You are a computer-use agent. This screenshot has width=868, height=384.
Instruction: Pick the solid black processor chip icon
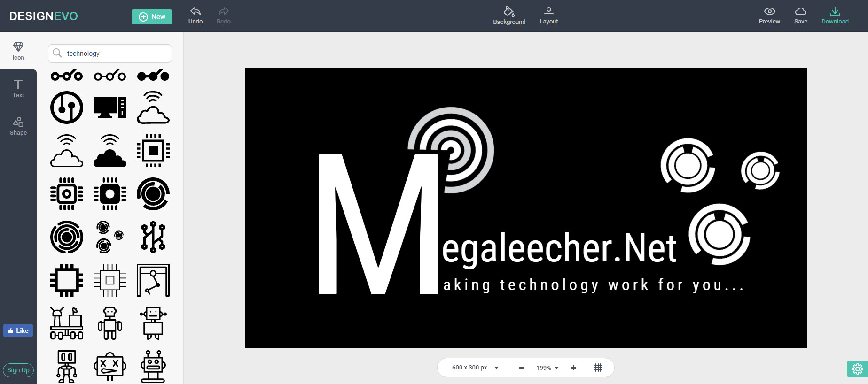click(x=67, y=280)
